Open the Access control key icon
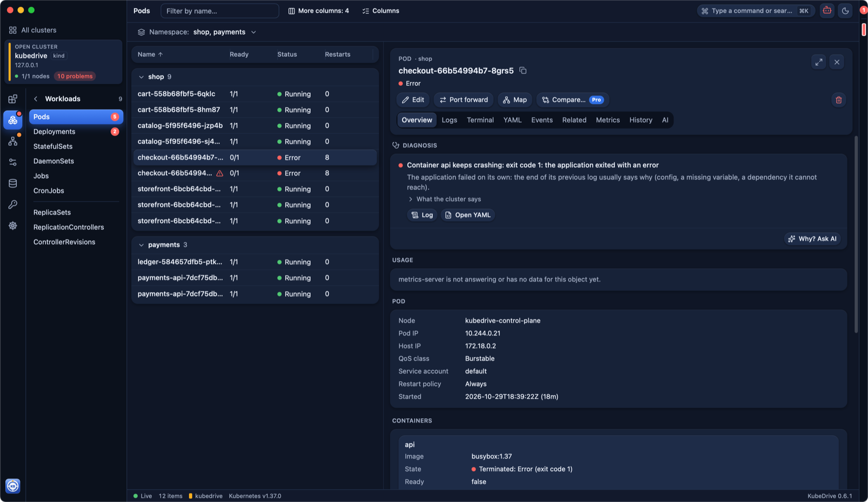Viewport: 868px width, 502px height. (x=13, y=205)
